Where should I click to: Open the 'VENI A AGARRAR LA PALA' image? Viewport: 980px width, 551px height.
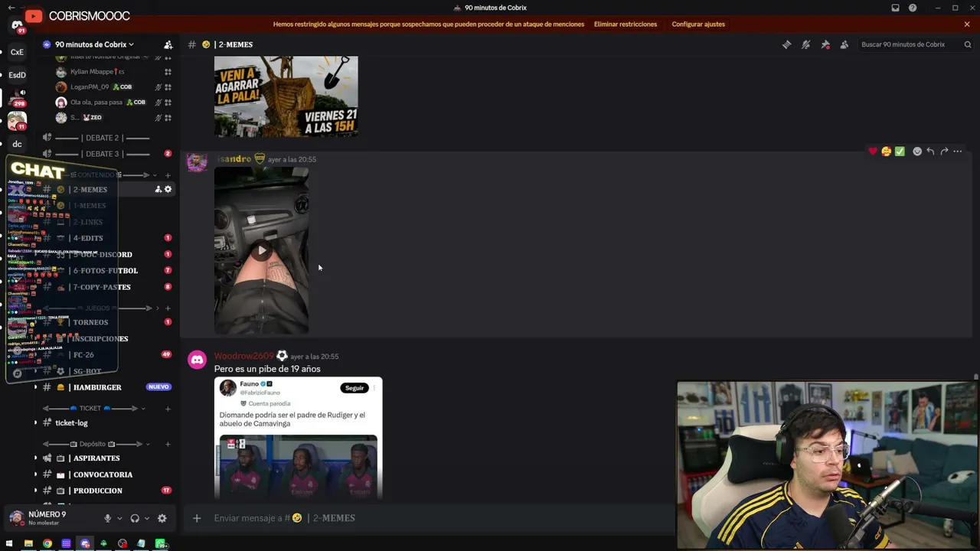point(286,96)
